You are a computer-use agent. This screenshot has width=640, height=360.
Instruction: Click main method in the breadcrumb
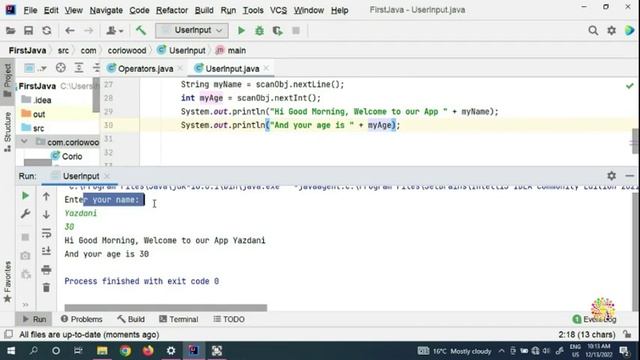pyautogui.click(x=231, y=51)
